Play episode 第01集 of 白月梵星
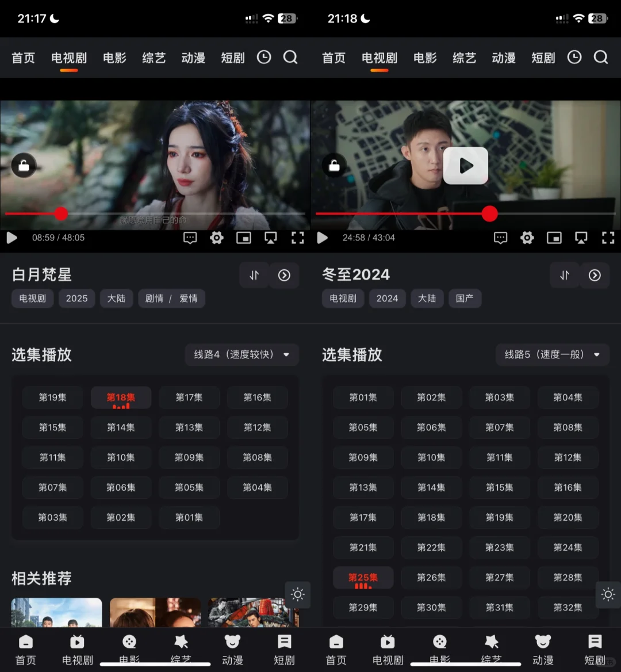The image size is (621, 672). [189, 517]
